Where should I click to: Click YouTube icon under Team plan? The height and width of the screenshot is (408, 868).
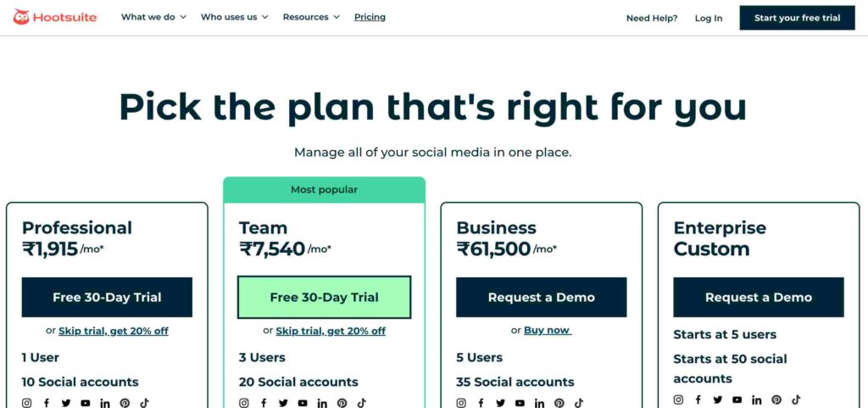(x=303, y=403)
